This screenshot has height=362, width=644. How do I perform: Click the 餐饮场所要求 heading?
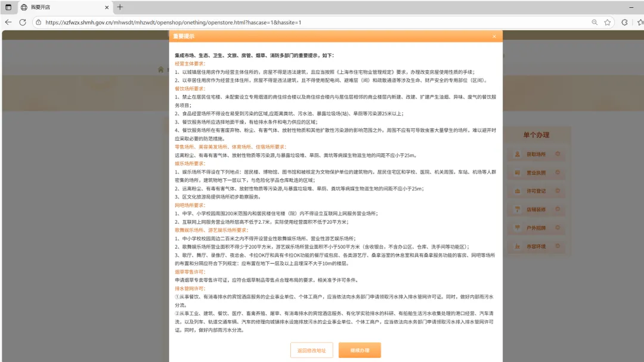190,89
